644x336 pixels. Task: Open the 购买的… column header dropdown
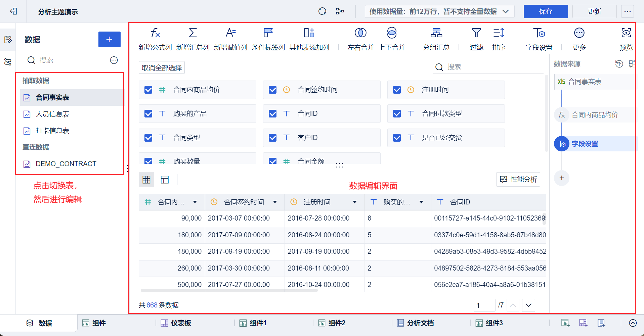(x=421, y=202)
